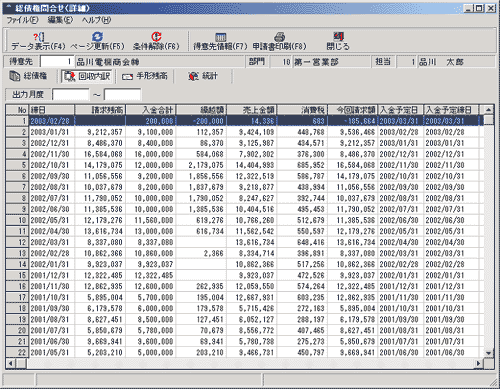Click the 申請書印刷(F8) printer icon

pos(279,37)
